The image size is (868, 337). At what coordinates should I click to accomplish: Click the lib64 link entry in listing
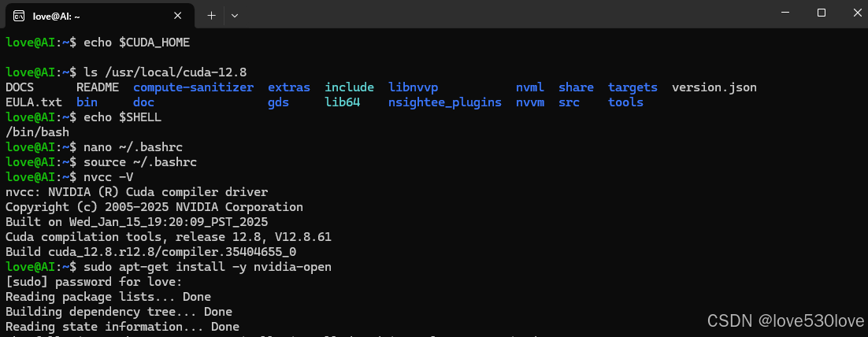tap(342, 102)
